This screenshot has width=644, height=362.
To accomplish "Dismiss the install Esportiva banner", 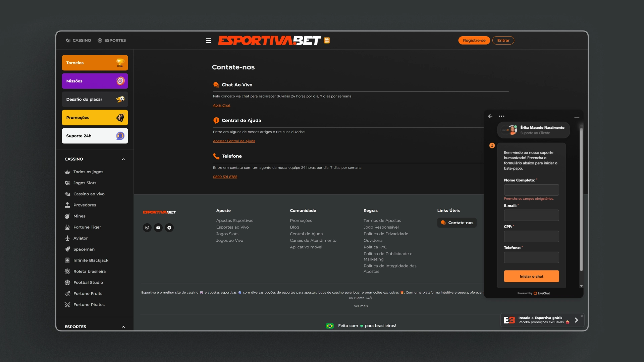I will coord(582,316).
